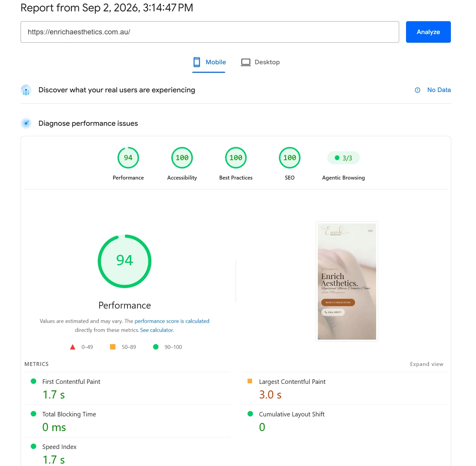The width and height of the screenshot is (476, 466).
Task: Focus the URL input field
Action: tap(210, 32)
